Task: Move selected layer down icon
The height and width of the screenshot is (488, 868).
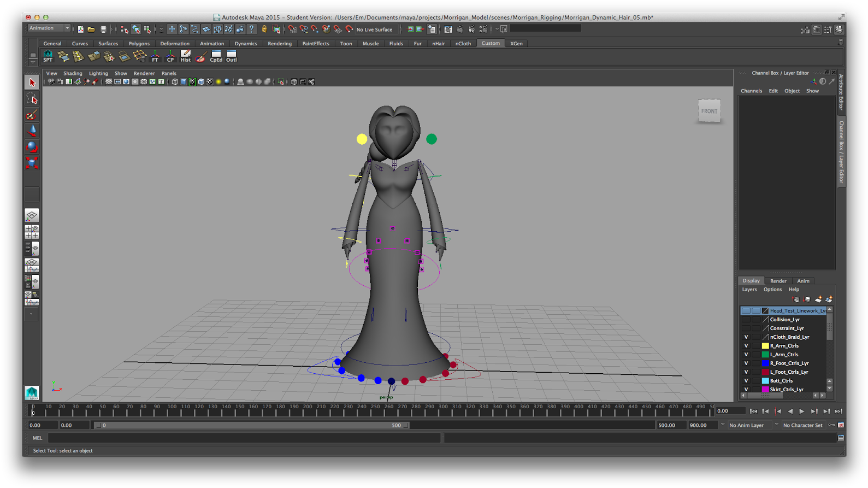Action: pyautogui.click(x=807, y=299)
